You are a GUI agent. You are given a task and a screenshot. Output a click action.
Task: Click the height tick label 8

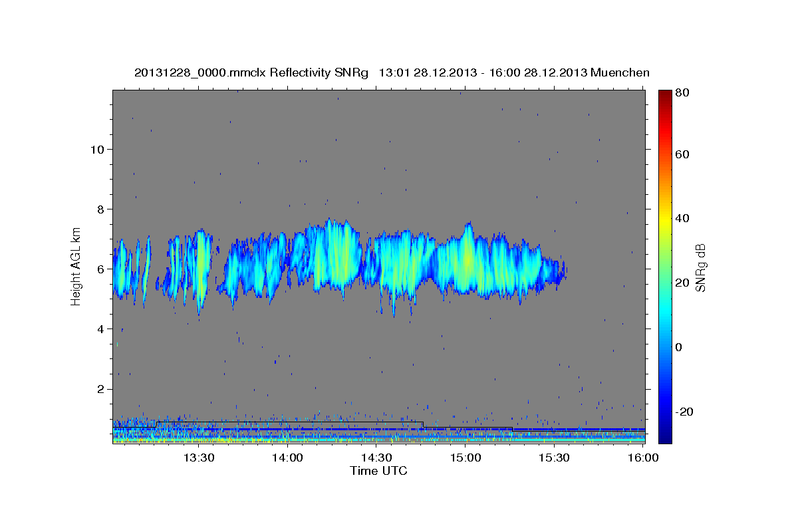click(100, 209)
